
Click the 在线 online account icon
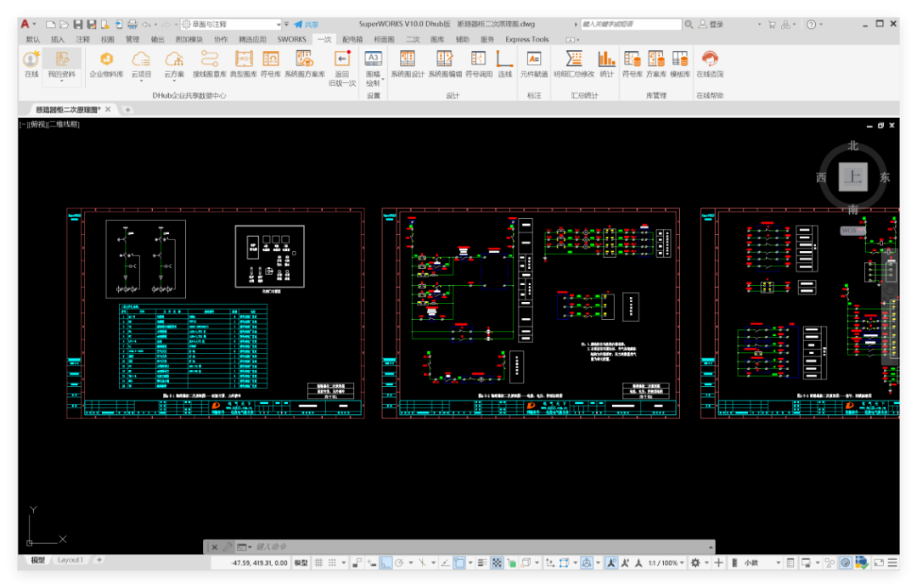pos(31,64)
